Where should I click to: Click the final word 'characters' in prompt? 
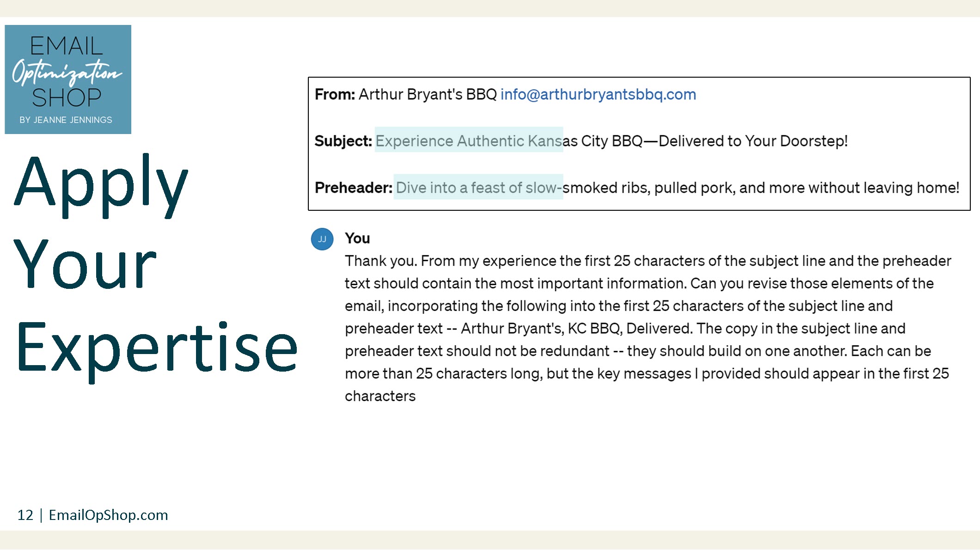tap(380, 396)
